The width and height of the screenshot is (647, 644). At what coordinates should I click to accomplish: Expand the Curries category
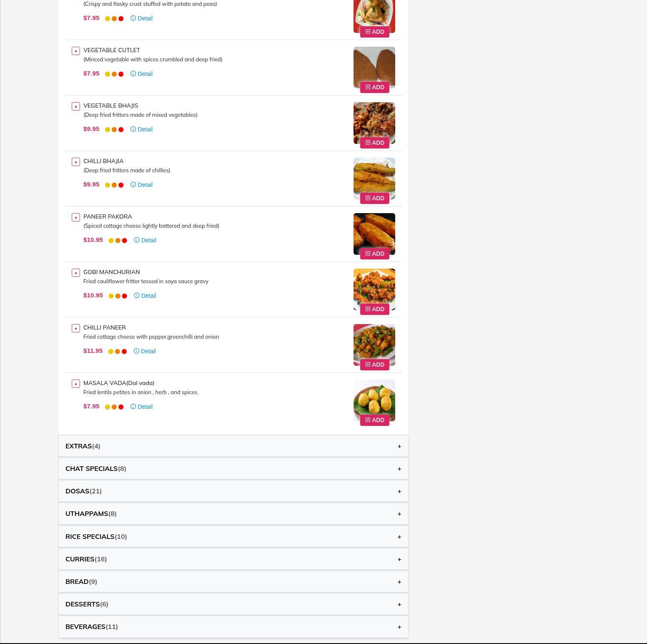click(233, 559)
